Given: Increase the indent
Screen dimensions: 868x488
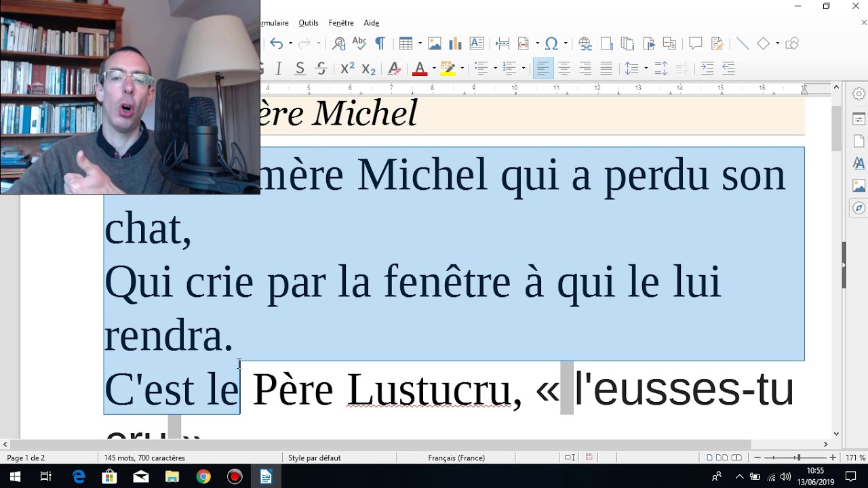Looking at the screenshot, I should 707,68.
